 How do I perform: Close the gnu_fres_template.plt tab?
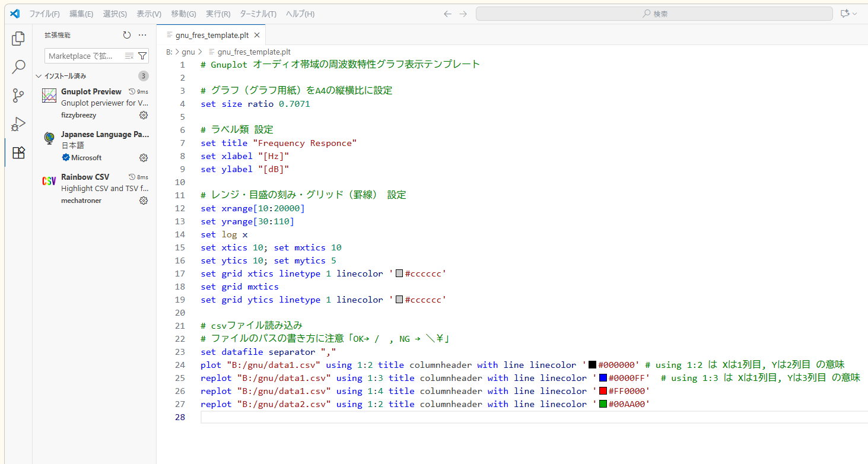(x=257, y=35)
